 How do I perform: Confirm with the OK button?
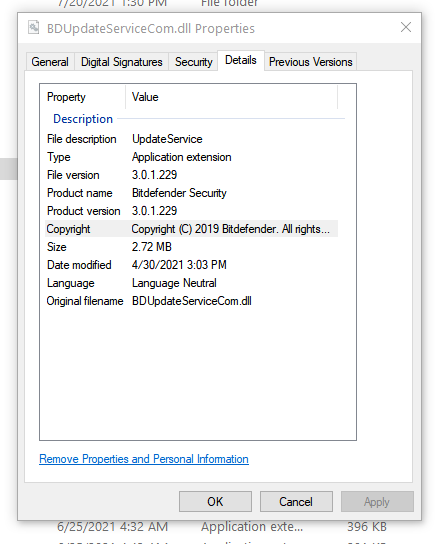point(215,501)
